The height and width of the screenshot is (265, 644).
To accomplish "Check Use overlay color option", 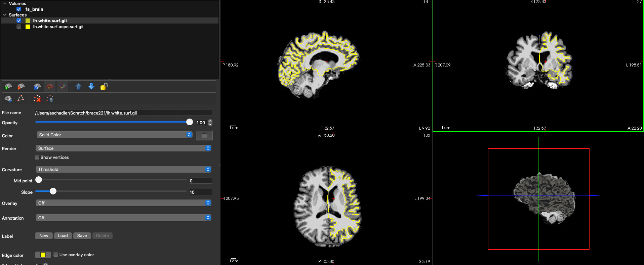I will [56, 255].
